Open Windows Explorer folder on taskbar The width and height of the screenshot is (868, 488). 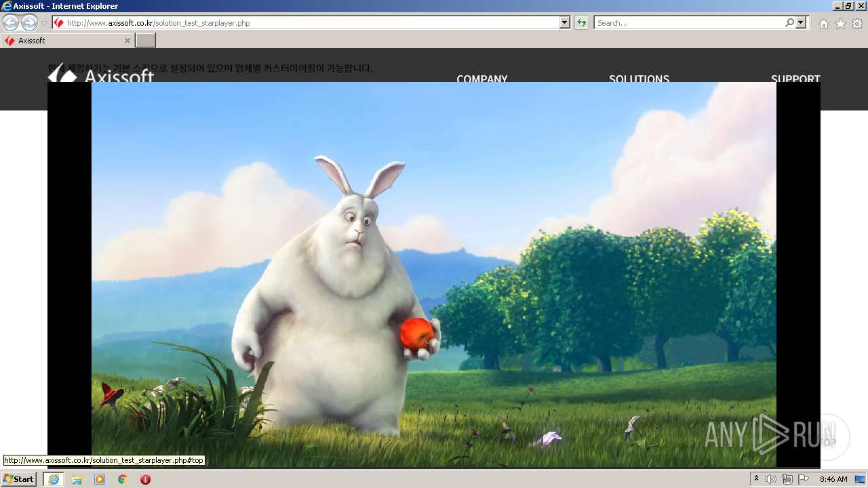pos(77,479)
